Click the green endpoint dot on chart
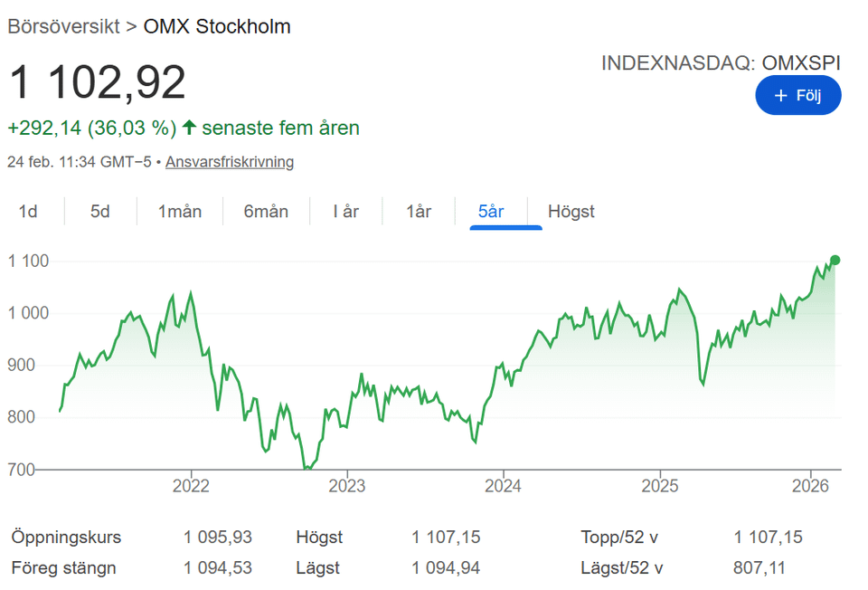This screenshot has width=868, height=590. [835, 261]
